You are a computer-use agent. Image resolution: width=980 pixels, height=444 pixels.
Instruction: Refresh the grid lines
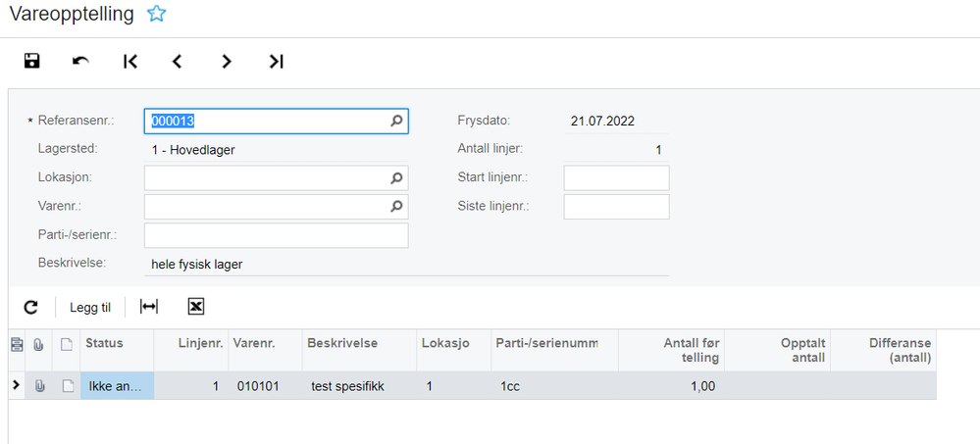click(30, 307)
